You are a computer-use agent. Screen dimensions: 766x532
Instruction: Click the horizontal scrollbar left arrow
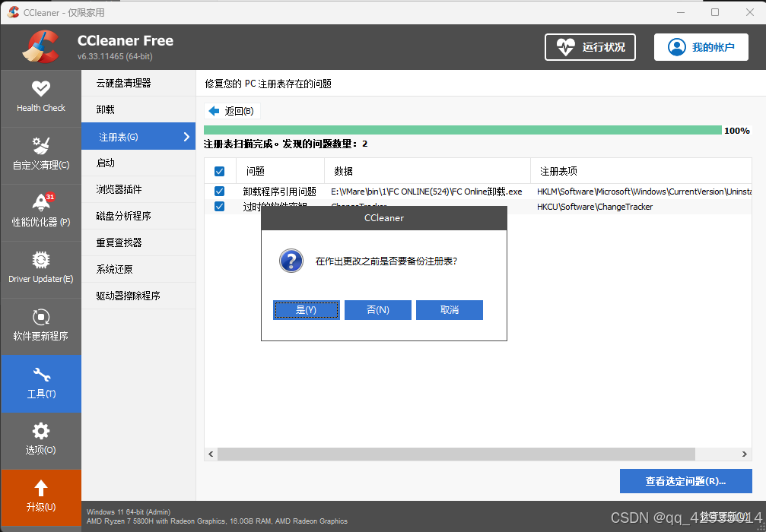(211, 454)
